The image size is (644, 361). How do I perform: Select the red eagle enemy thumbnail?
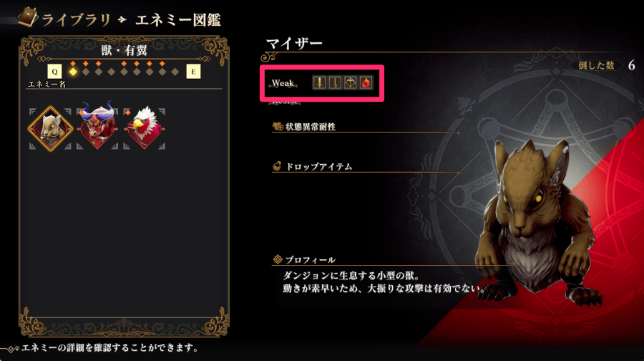click(144, 127)
